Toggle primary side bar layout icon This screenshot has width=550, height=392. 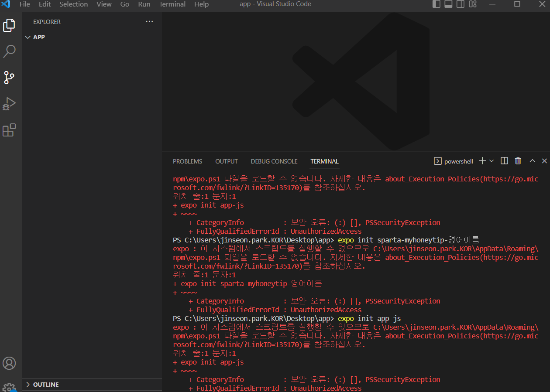pos(437,4)
